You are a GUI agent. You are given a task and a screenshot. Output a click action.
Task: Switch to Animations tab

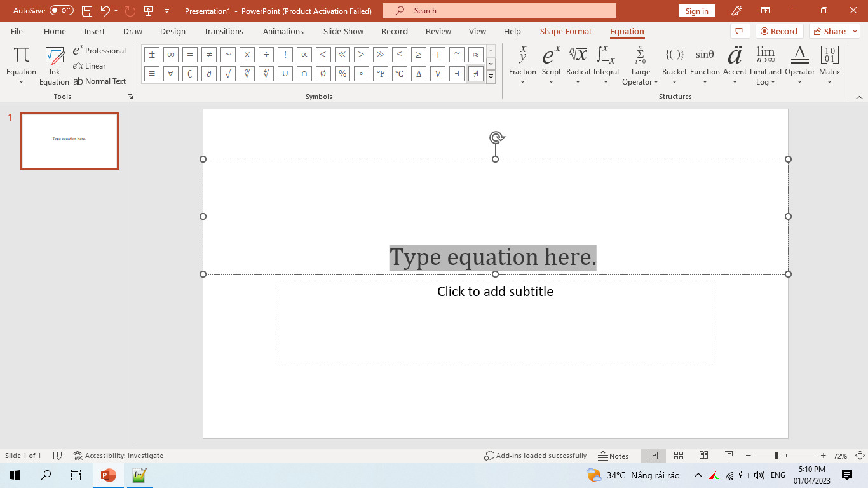point(283,31)
